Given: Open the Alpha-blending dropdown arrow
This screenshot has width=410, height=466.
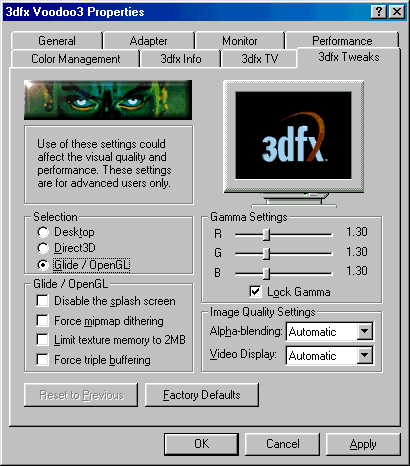Looking at the screenshot, I should pyautogui.click(x=365, y=331).
